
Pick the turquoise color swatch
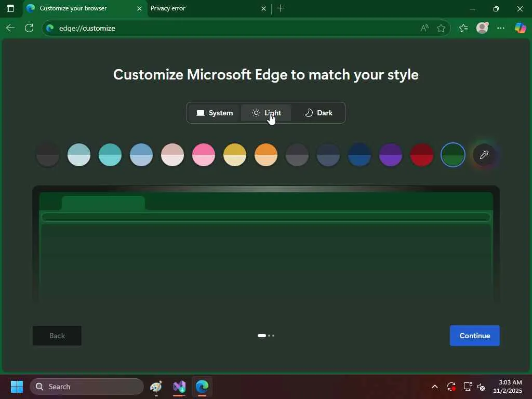[x=110, y=155]
